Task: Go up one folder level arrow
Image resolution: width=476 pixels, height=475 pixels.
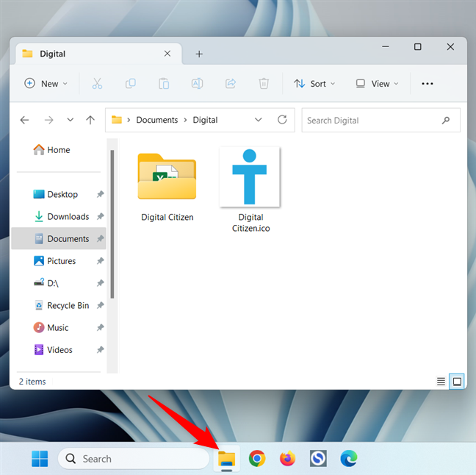Action: (x=90, y=120)
